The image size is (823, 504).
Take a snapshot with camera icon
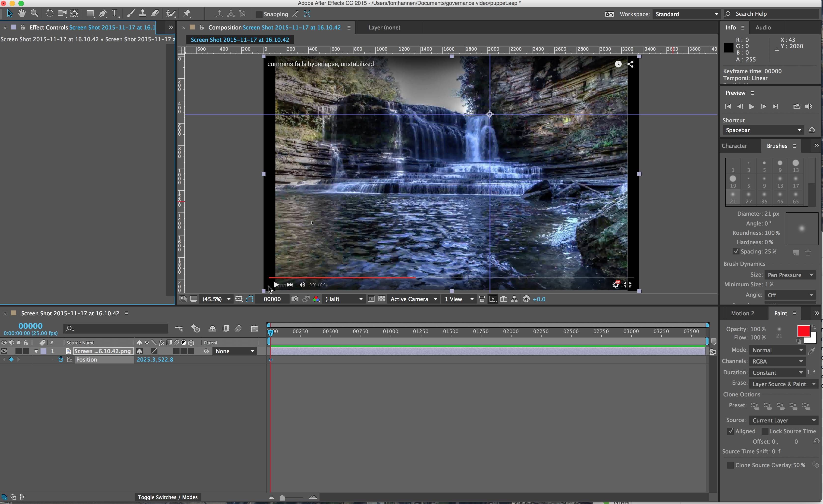pos(295,299)
